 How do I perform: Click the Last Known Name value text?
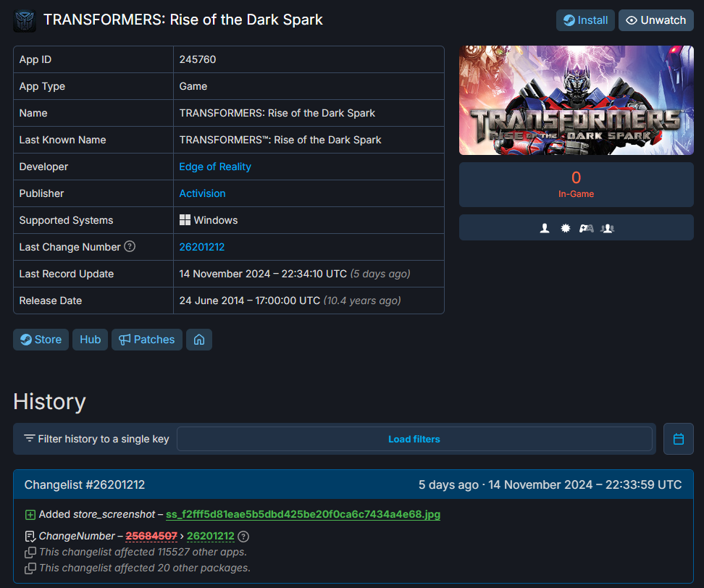pyautogui.click(x=280, y=140)
